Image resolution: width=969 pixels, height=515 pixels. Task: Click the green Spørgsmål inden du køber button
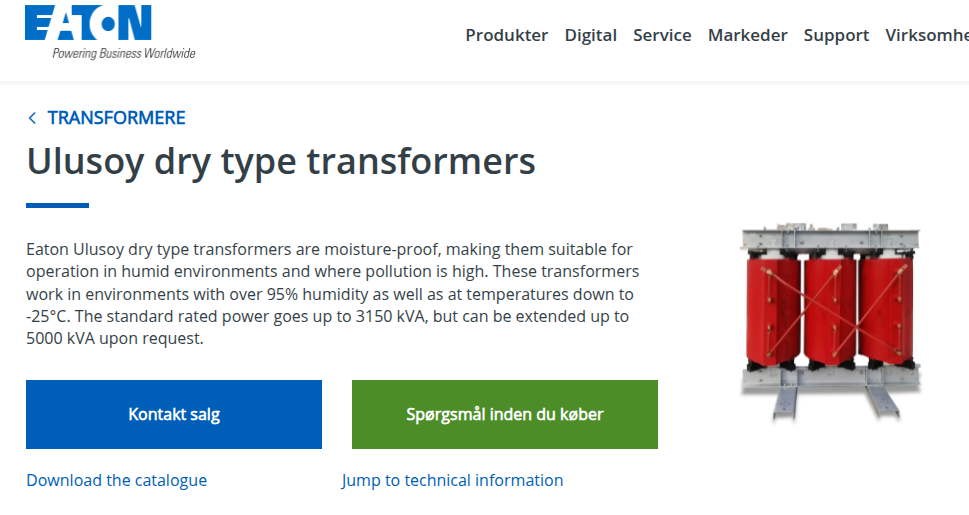tap(504, 414)
